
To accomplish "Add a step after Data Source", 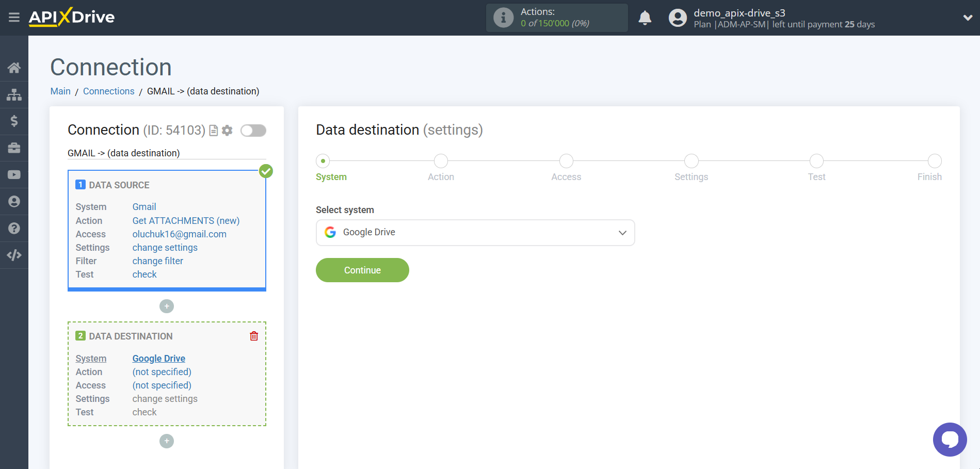I will (x=167, y=306).
